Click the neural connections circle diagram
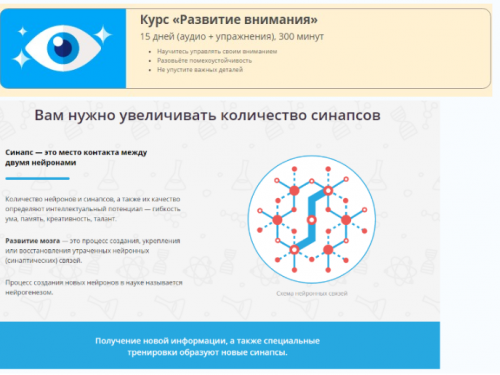 pos(312,219)
